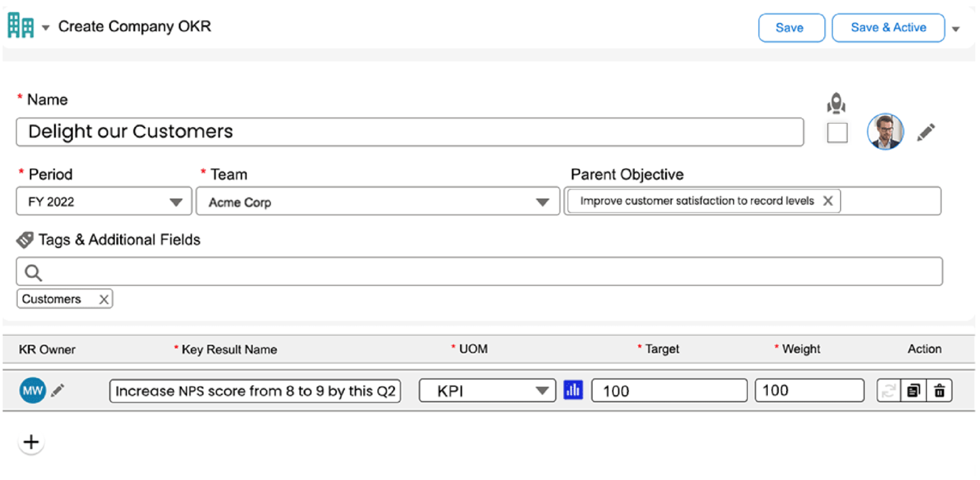Image resolution: width=980 pixels, height=480 pixels.
Task: Duplicate the key result using the copy icon
Action: pos(914,390)
